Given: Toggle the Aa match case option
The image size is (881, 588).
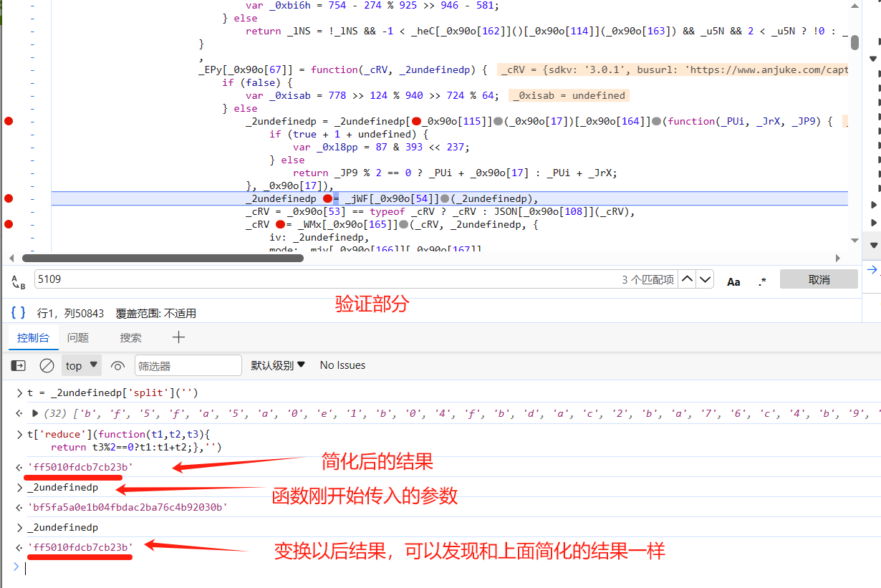Looking at the screenshot, I should tap(733, 281).
